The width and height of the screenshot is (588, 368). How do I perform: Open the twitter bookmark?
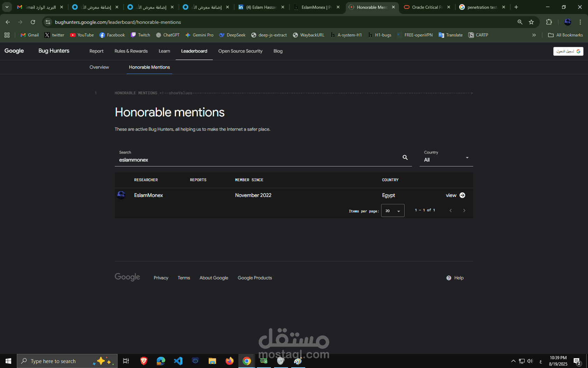(x=54, y=35)
